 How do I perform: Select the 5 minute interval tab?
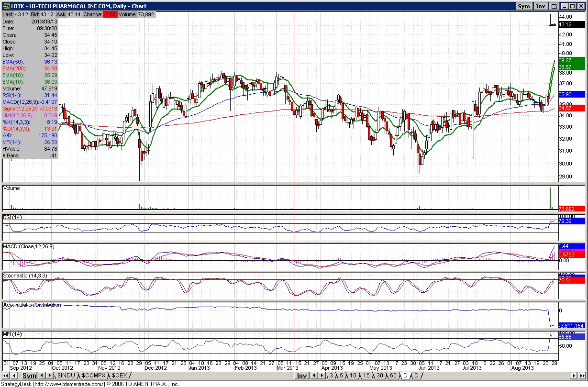coord(341,376)
